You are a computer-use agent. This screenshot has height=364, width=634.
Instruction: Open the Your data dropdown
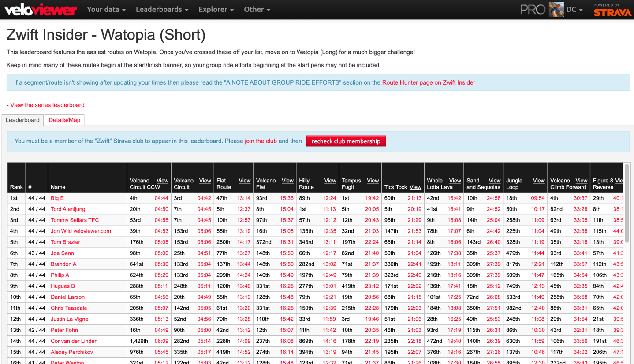click(106, 10)
